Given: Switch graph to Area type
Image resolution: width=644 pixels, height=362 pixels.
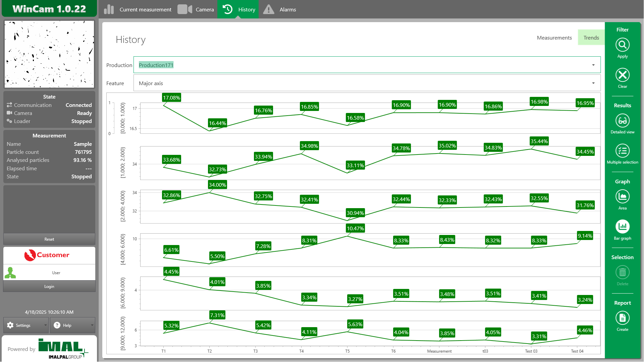Looking at the screenshot, I should (x=622, y=197).
